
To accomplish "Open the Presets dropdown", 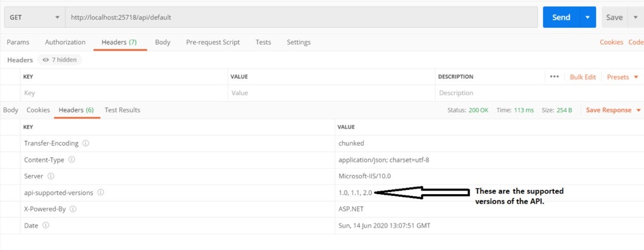I will click(623, 77).
